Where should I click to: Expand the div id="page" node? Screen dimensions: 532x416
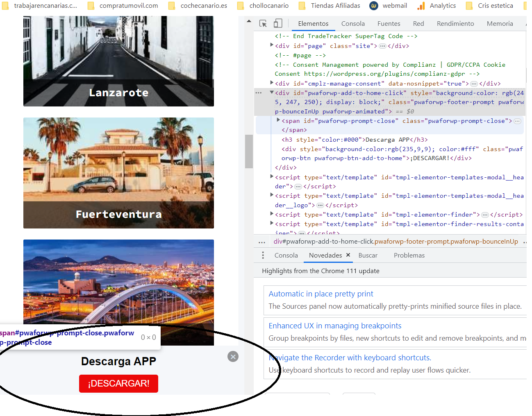pos(271,45)
